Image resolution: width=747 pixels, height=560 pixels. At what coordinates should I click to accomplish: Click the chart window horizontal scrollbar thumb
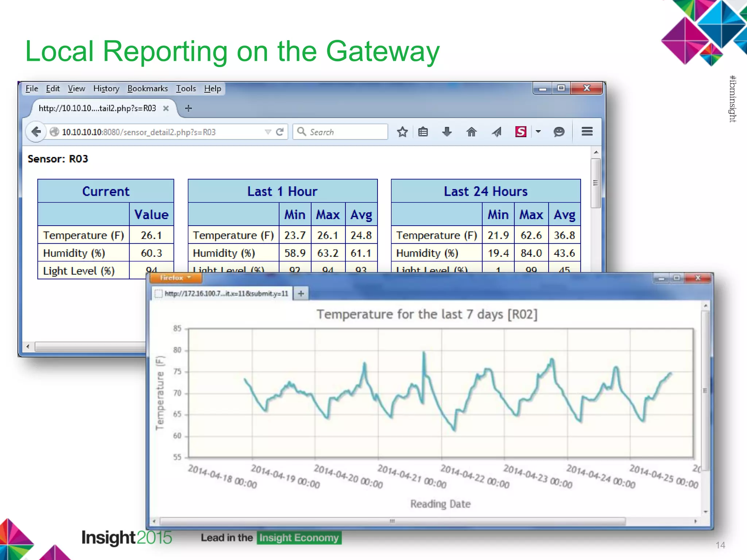[x=392, y=521]
